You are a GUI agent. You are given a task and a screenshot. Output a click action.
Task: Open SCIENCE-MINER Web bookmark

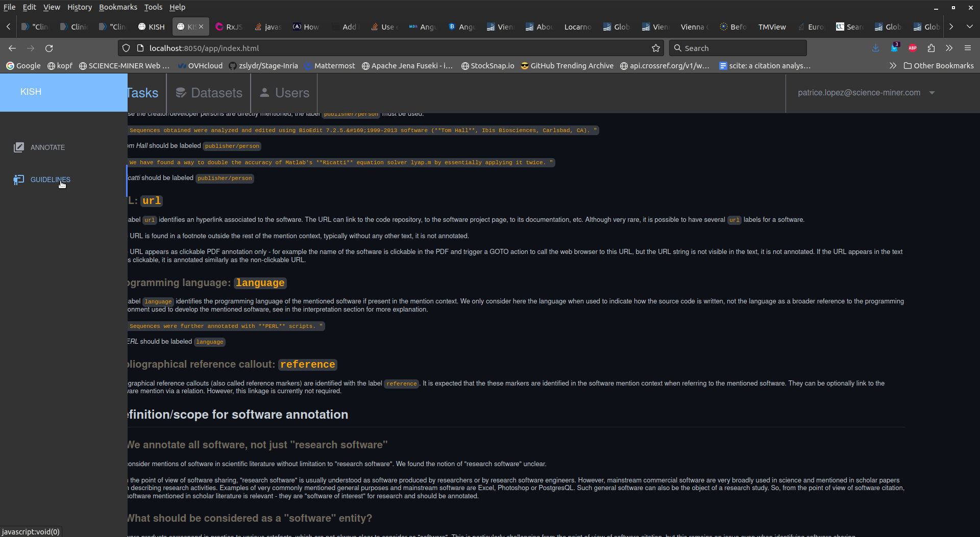(125, 66)
